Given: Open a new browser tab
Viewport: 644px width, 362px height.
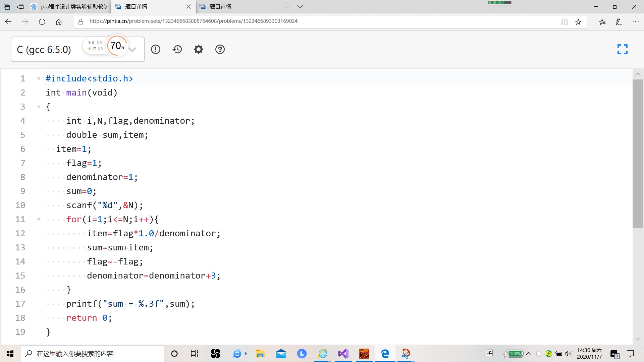Looking at the screenshot, I should point(287,7).
